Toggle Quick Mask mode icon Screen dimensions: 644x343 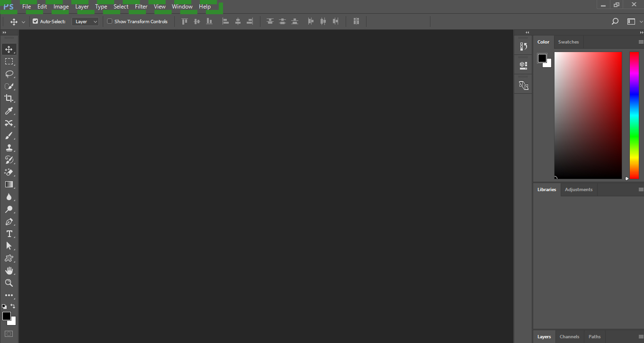tap(9, 334)
